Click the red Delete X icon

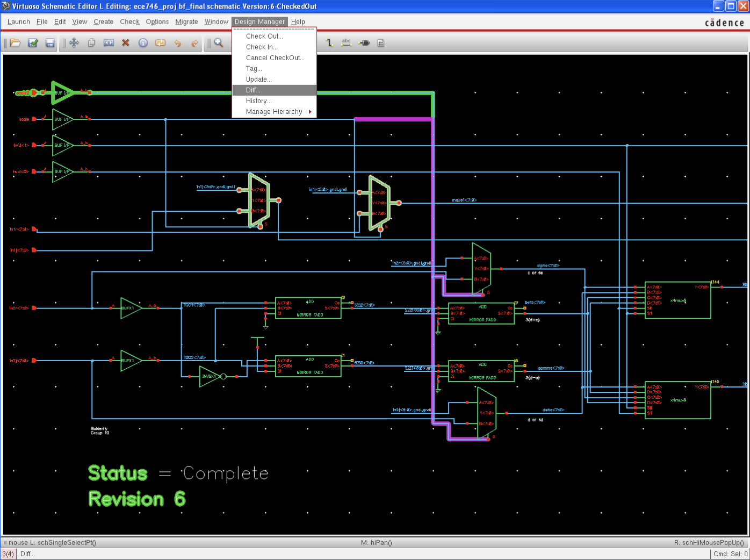pyautogui.click(x=126, y=43)
